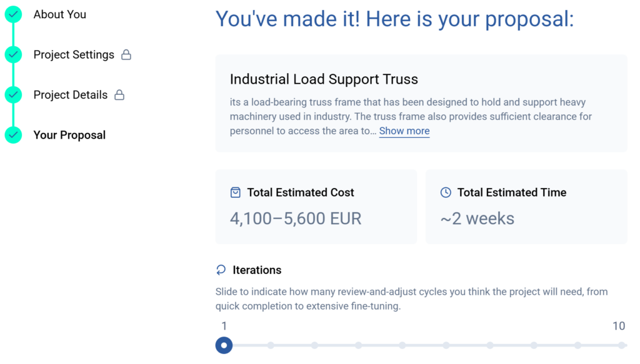Viewport: 640px width, 364px height.
Task: Click the lock icon beside Project Details
Action: [119, 95]
